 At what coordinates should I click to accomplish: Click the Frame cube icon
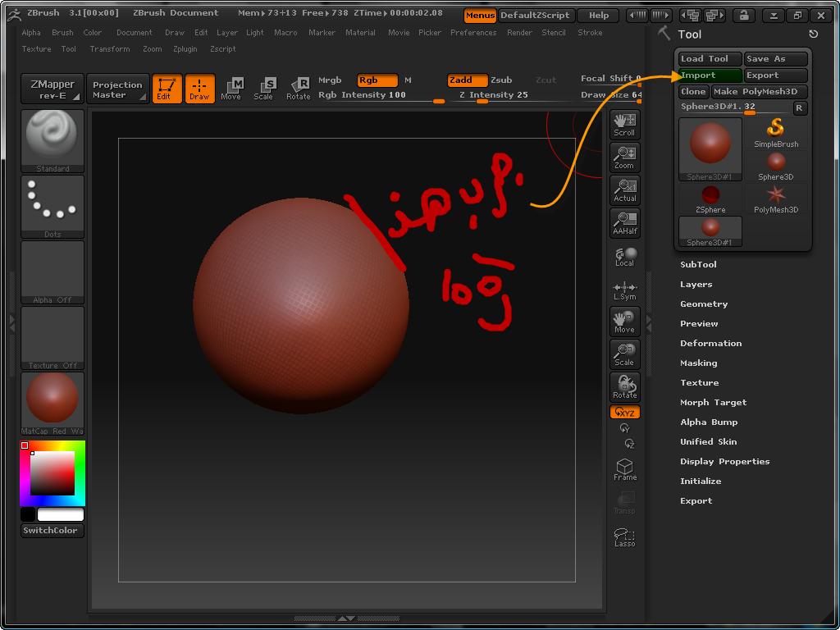(x=624, y=470)
